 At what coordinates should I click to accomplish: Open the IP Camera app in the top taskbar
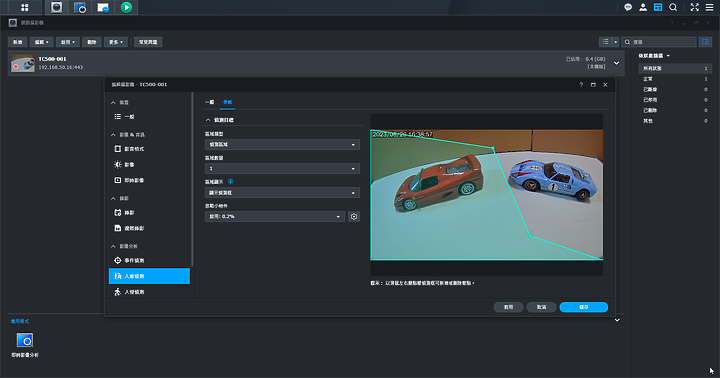click(56, 7)
